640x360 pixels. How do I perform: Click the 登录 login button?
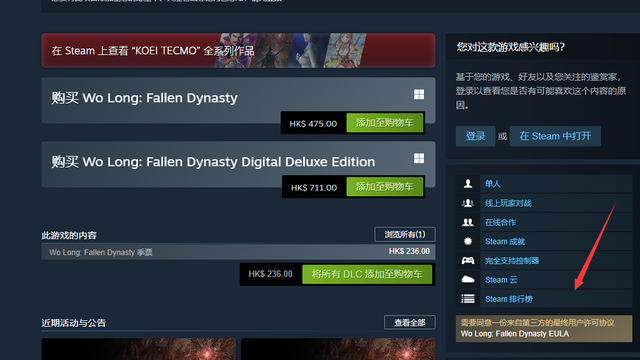(476, 136)
